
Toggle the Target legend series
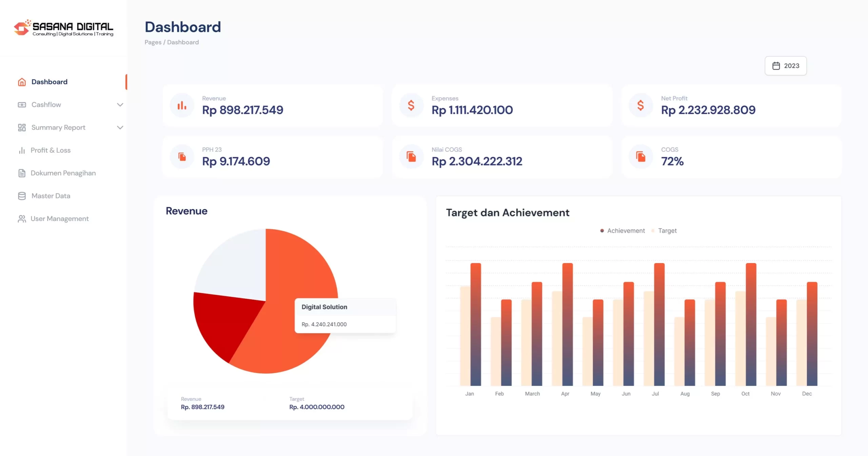coord(664,231)
